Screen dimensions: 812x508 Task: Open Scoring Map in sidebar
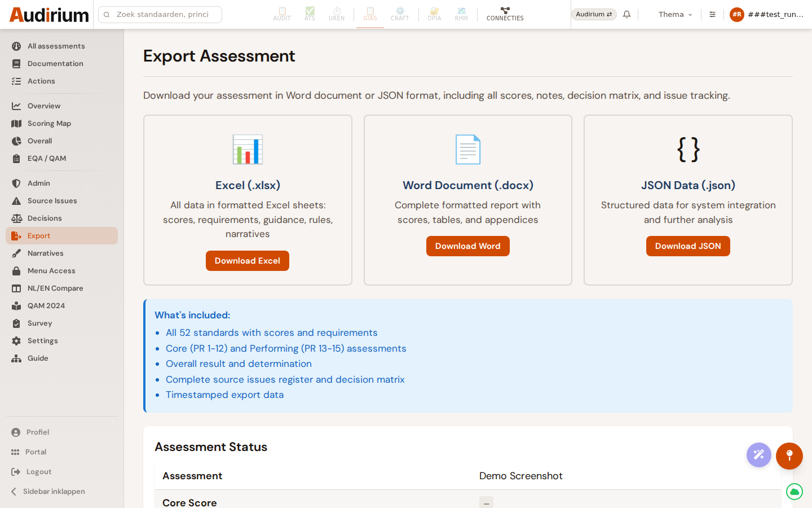pyautogui.click(x=61, y=124)
